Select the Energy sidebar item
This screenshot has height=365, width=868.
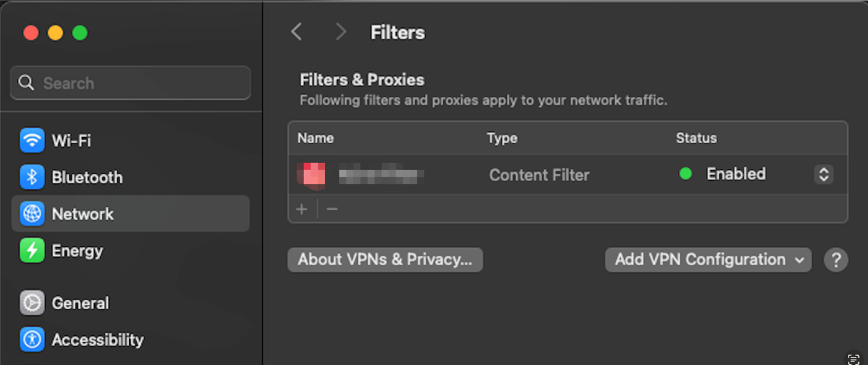(x=77, y=251)
